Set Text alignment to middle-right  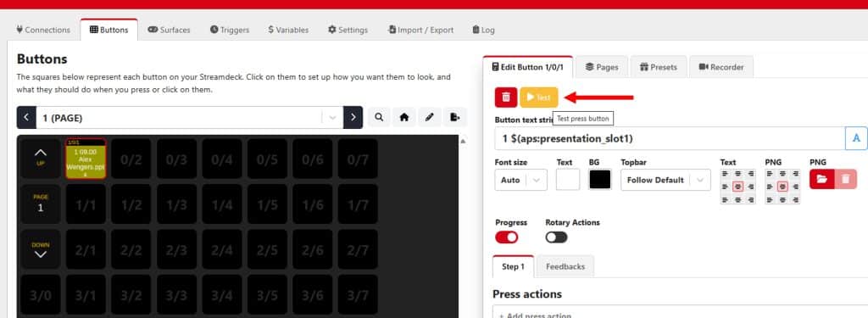(751, 187)
